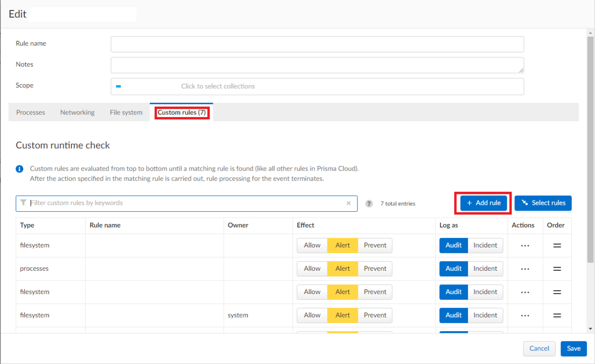Click the '7 total entries' label
This screenshot has width=595, height=364.
pyautogui.click(x=398, y=204)
